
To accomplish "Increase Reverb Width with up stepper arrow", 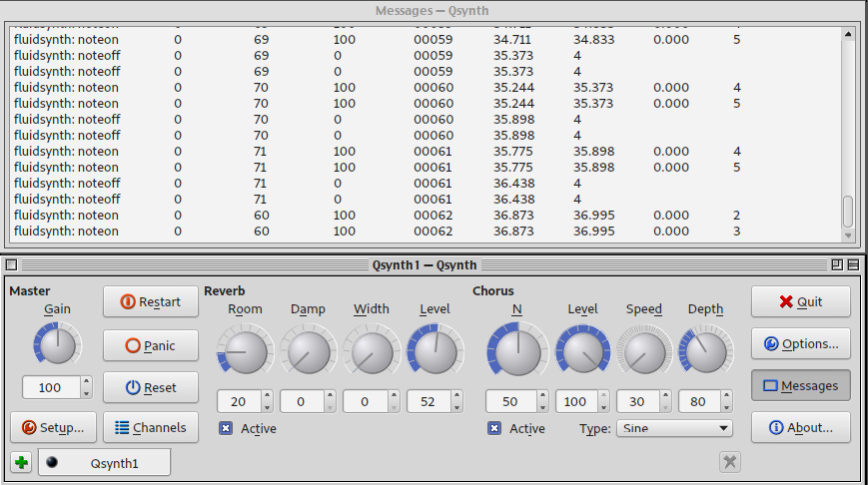I will (394, 395).
